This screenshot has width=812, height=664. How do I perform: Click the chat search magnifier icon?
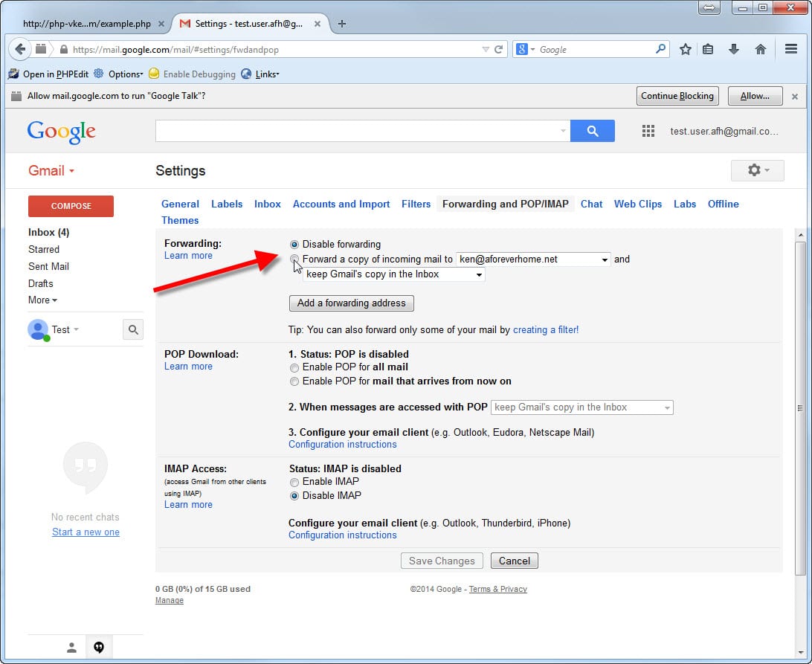[x=133, y=329]
